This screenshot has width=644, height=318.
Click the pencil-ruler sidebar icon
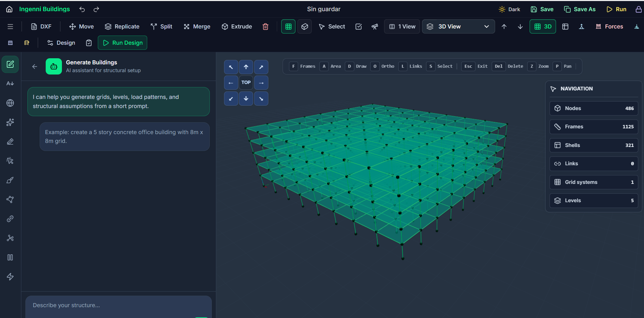pos(10,142)
